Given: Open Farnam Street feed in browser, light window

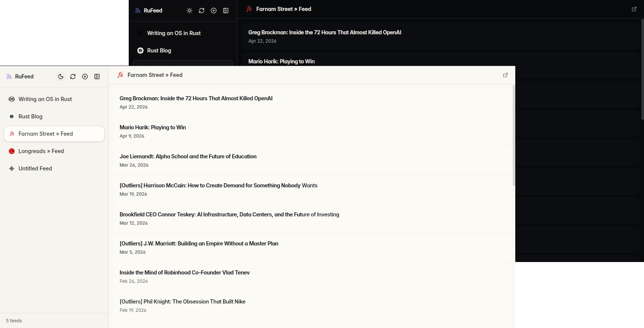Looking at the screenshot, I should (x=505, y=75).
